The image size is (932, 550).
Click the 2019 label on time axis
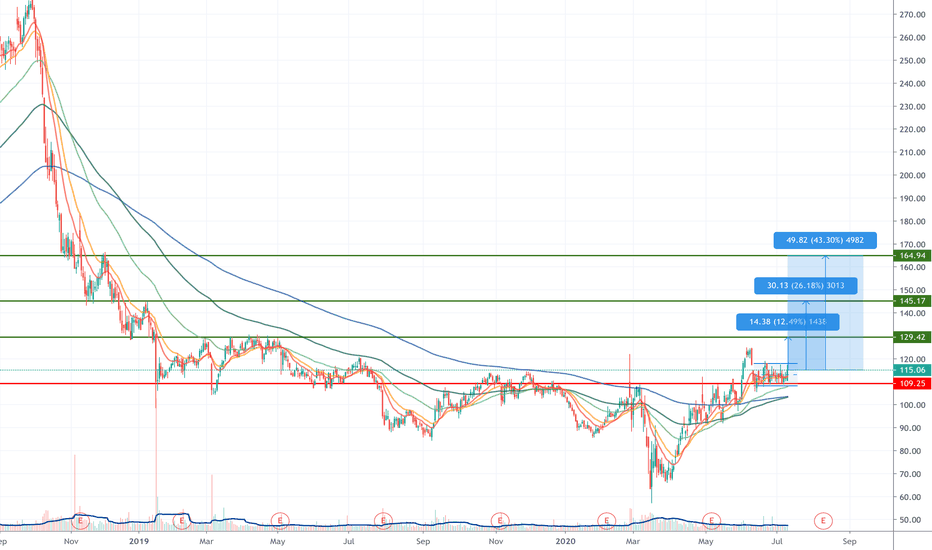tap(138, 541)
